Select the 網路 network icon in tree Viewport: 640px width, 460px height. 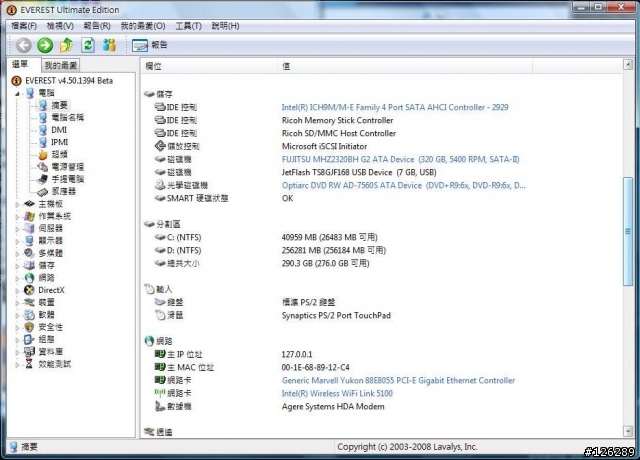tap(29, 278)
